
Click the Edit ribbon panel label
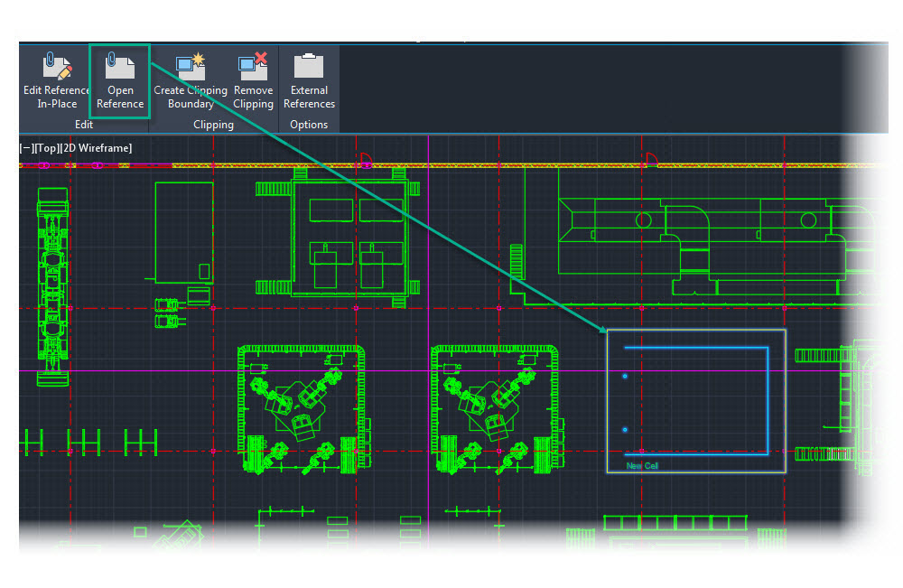(83, 125)
